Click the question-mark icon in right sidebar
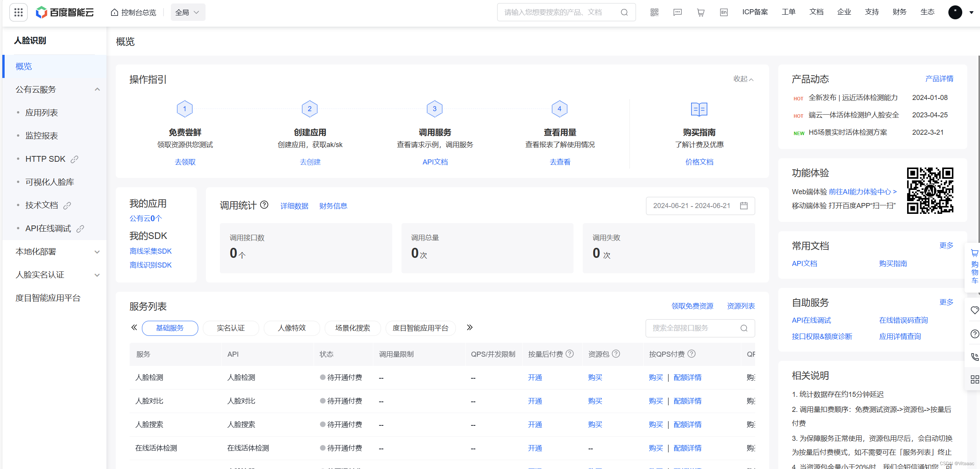980x469 pixels. (975, 334)
